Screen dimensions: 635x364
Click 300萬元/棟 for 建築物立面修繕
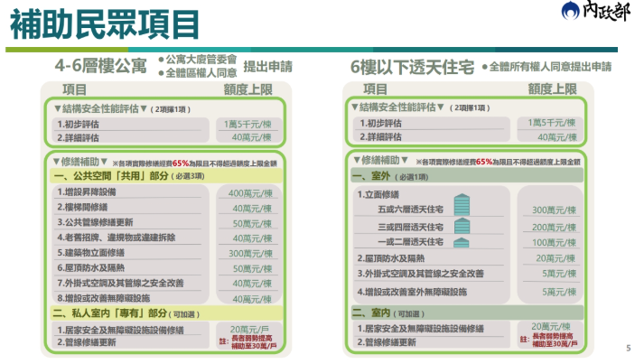coord(250,254)
